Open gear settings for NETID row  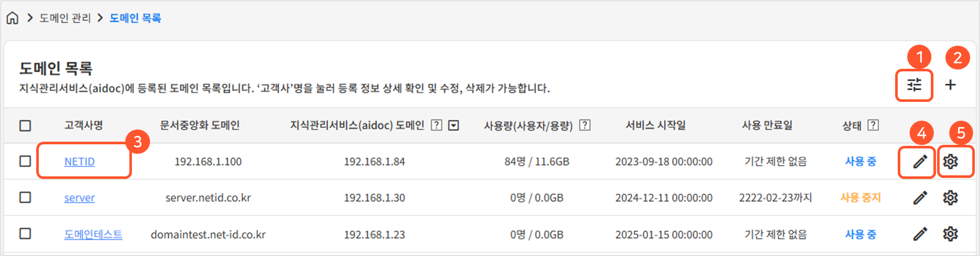click(951, 162)
